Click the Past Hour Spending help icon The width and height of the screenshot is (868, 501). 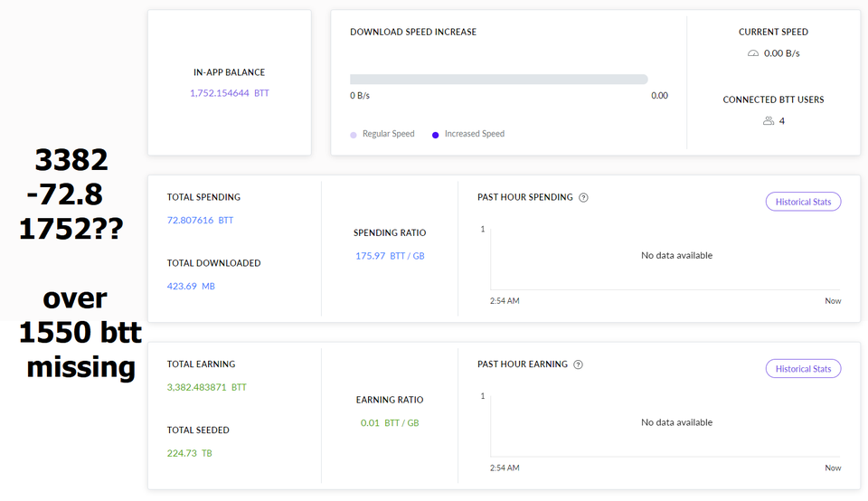pyautogui.click(x=583, y=198)
